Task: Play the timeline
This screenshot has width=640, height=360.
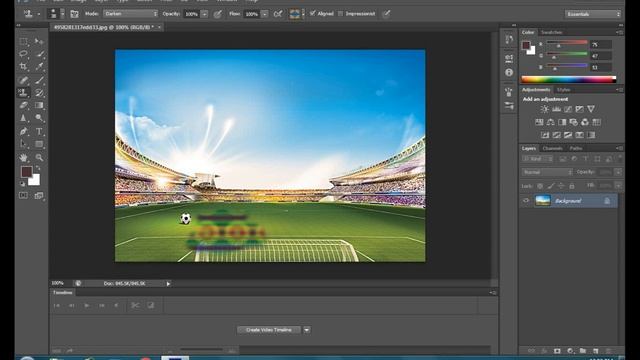Action: tap(87, 305)
